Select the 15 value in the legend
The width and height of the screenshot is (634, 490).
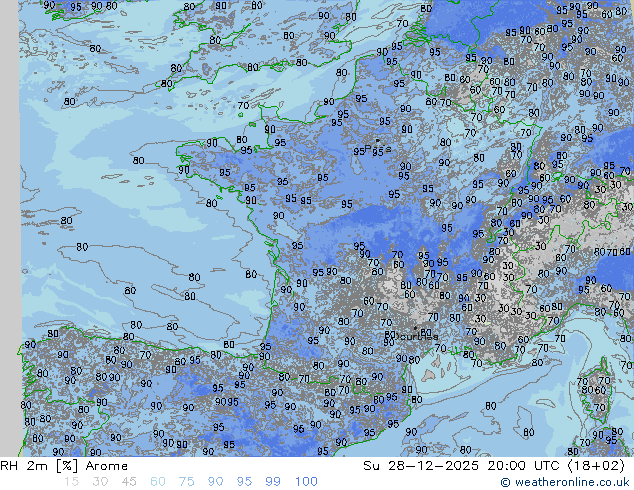pyautogui.click(x=71, y=482)
